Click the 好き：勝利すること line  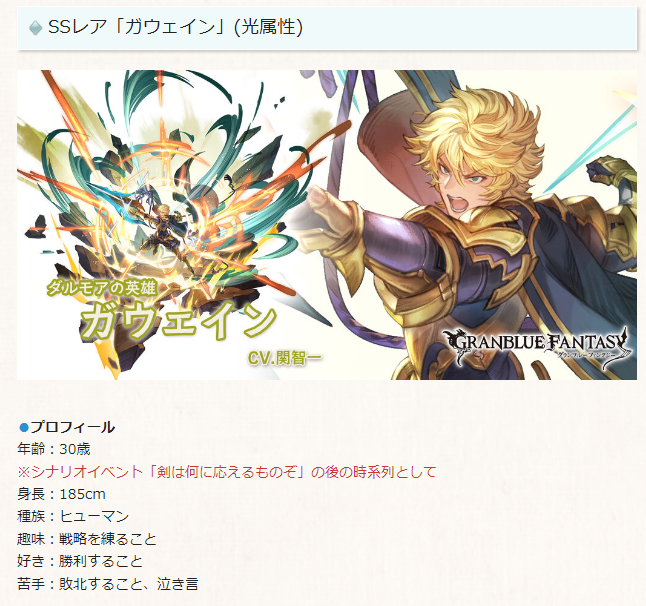click(80, 561)
